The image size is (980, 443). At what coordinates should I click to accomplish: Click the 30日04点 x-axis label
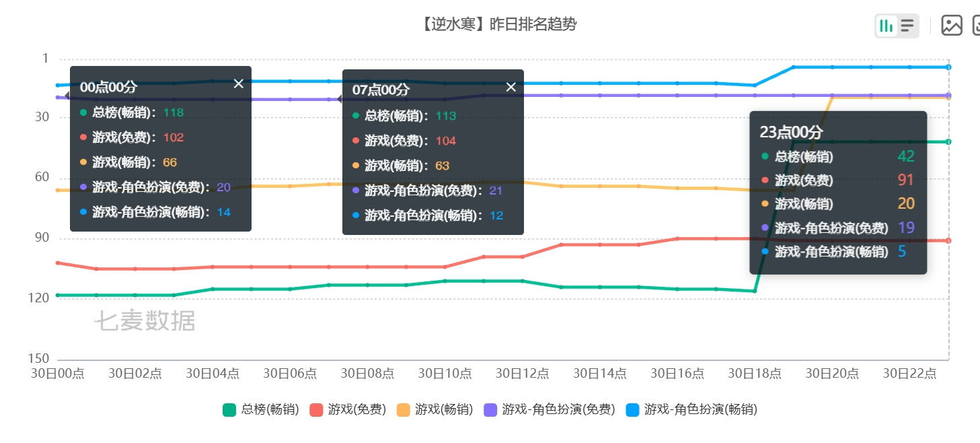(213, 374)
